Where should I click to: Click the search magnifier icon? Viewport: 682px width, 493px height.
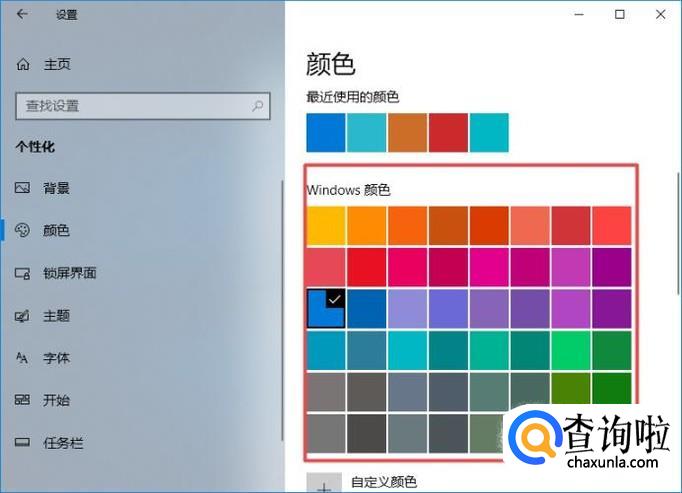coord(257,106)
